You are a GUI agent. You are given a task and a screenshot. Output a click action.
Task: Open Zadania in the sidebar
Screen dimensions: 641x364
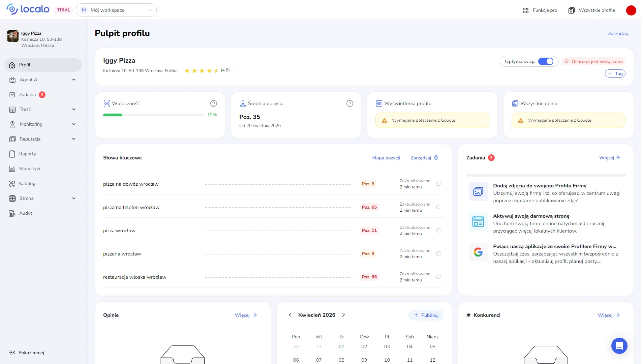pos(43,95)
